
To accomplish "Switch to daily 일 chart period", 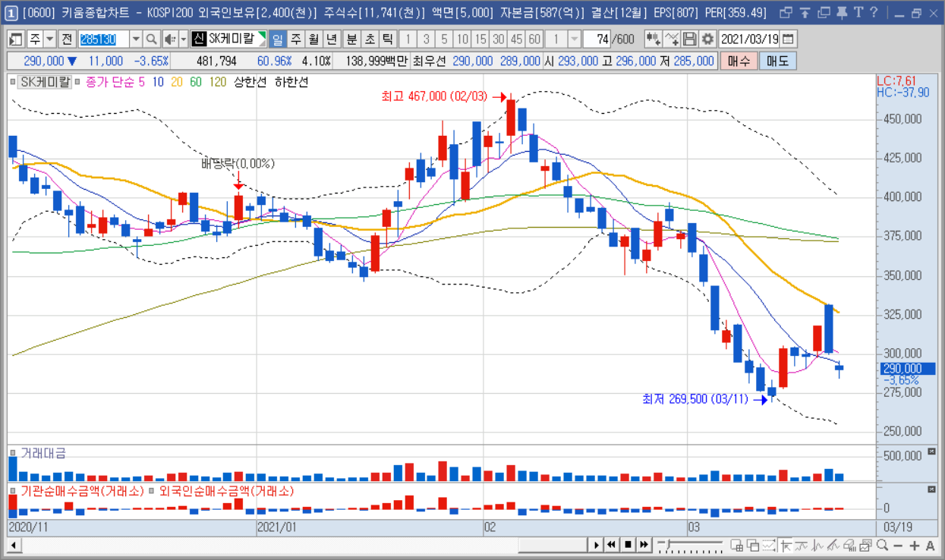I will coord(278,39).
